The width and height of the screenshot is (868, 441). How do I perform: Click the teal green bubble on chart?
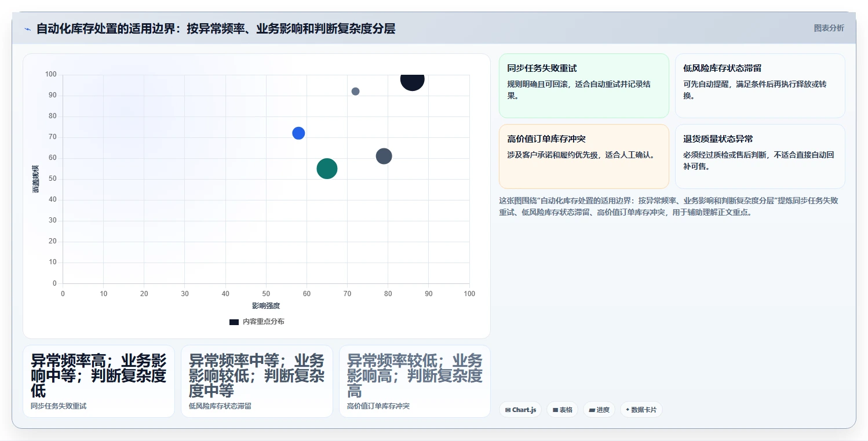pyautogui.click(x=327, y=169)
